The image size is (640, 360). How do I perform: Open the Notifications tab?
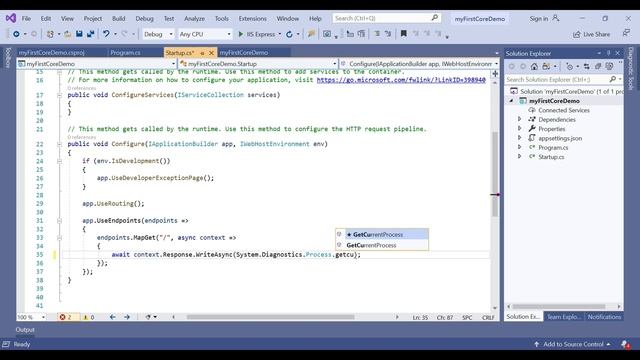(604, 317)
